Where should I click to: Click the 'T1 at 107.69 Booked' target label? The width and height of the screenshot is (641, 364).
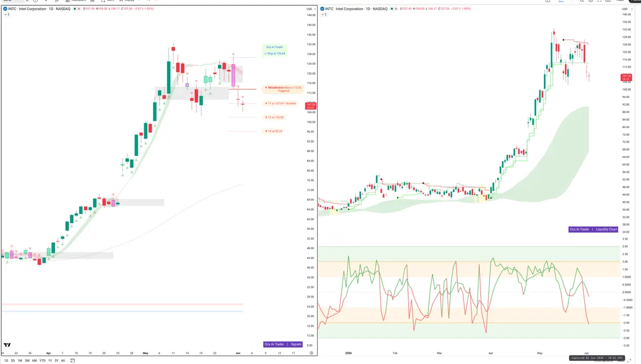[x=281, y=103]
